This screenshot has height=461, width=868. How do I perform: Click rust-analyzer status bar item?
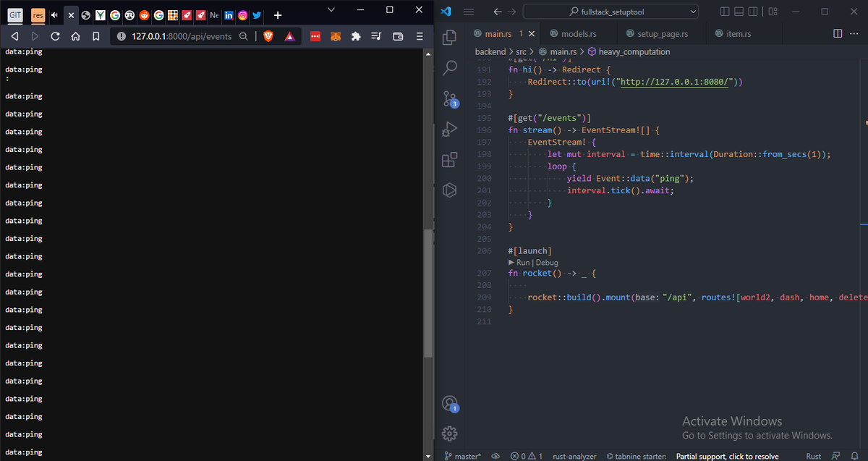[x=574, y=456]
